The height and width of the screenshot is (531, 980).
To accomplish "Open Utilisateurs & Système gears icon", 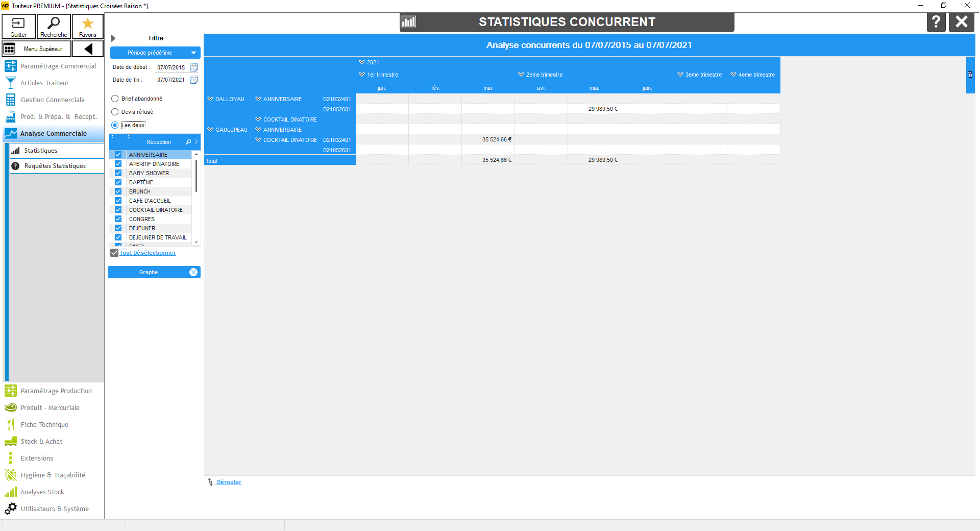I will pyautogui.click(x=11, y=509).
